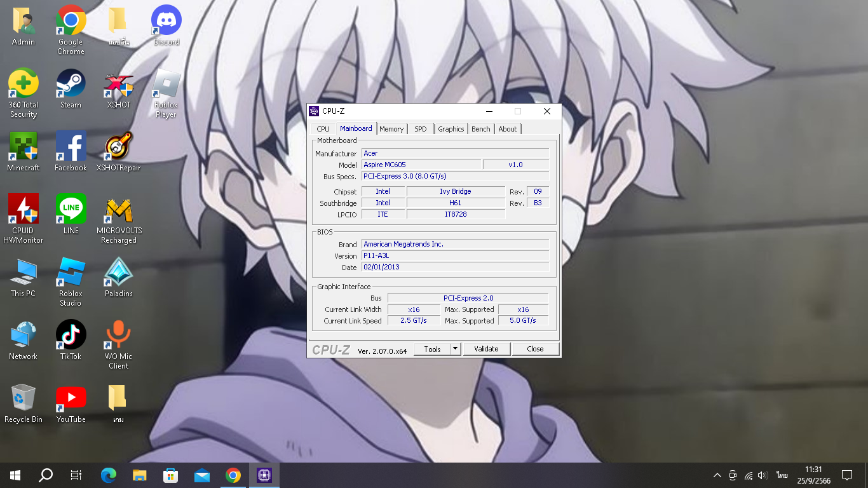
Task: Open 360 Total Security
Action: 24,93
